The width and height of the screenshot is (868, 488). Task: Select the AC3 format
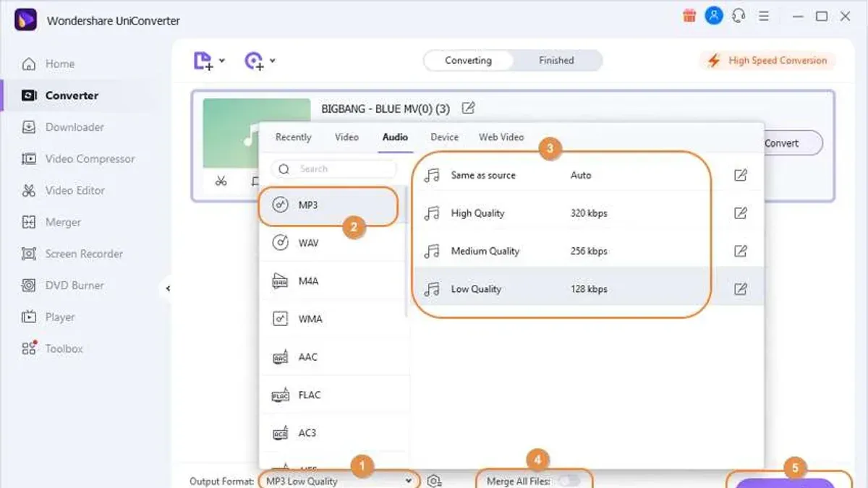tap(332, 433)
